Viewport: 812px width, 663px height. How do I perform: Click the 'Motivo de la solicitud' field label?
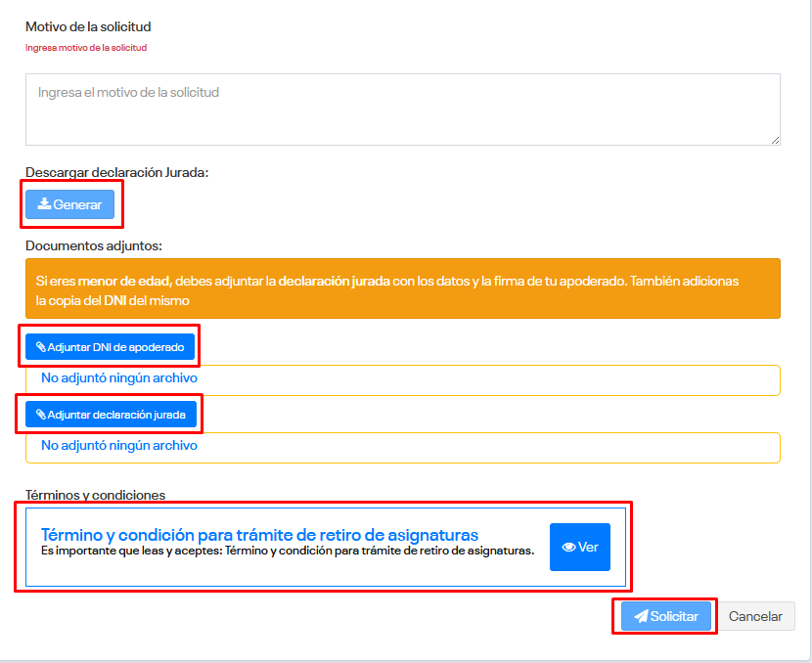click(88, 26)
